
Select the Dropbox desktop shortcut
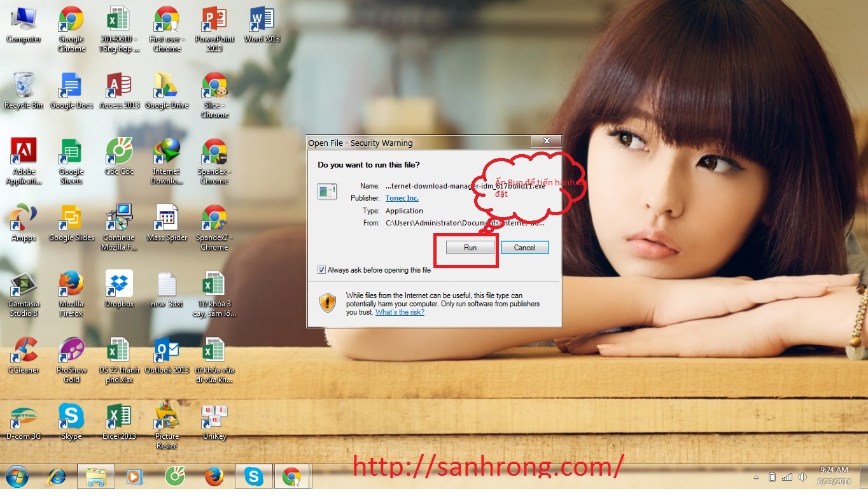(x=119, y=289)
